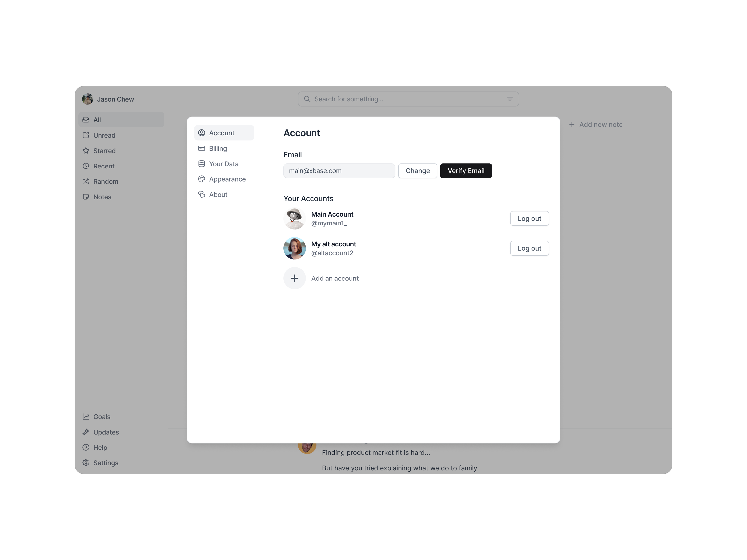
Task: Click Verify Email button
Action: (x=465, y=170)
